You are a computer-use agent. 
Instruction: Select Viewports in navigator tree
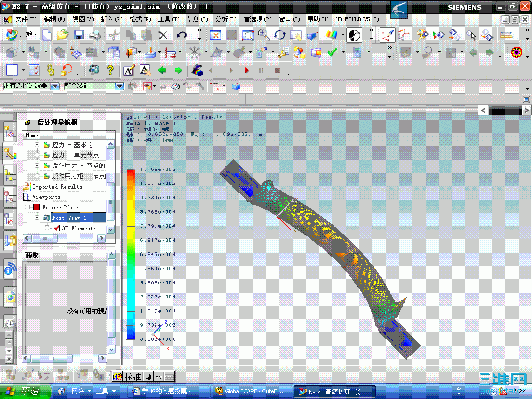click(x=46, y=197)
